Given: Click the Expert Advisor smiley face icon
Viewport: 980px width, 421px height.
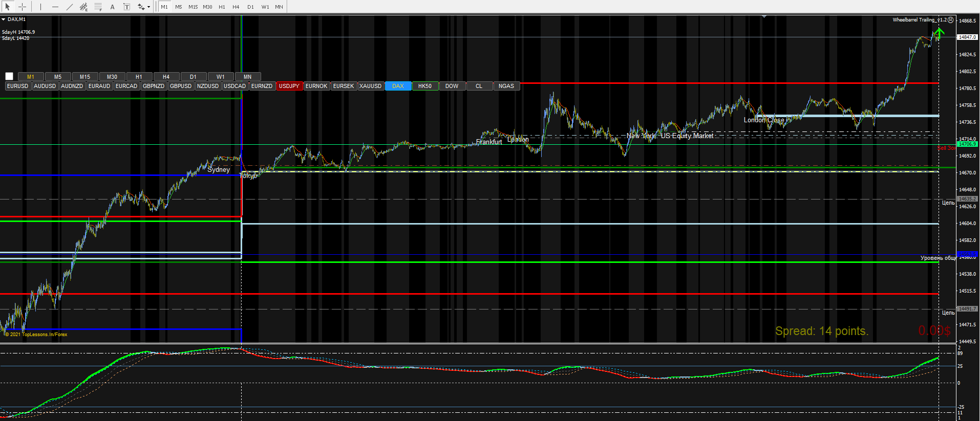Looking at the screenshot, I should 951,20.
